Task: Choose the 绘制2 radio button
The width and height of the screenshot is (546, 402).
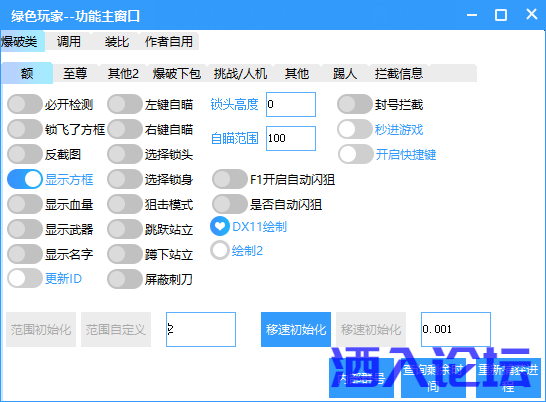Action: pos(220,250)
